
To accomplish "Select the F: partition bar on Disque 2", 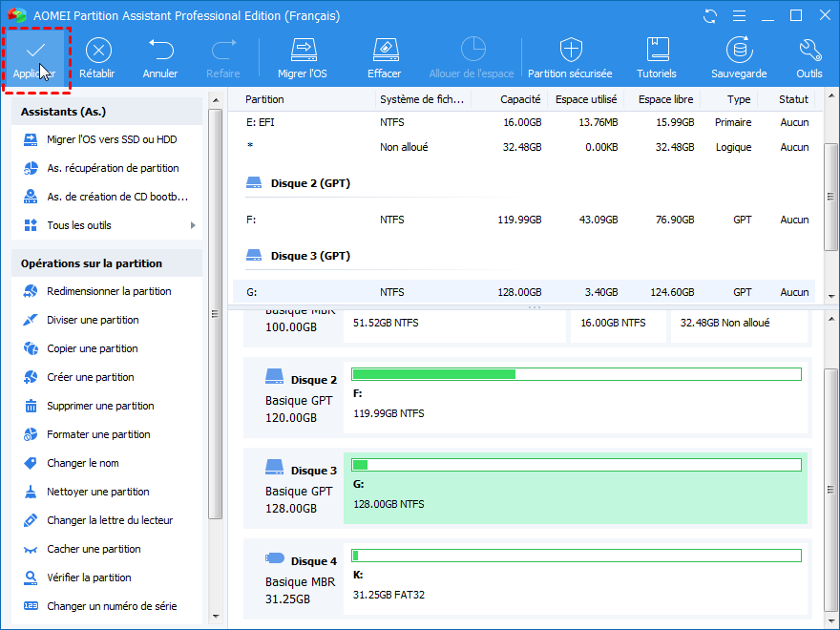I will 576,394.
